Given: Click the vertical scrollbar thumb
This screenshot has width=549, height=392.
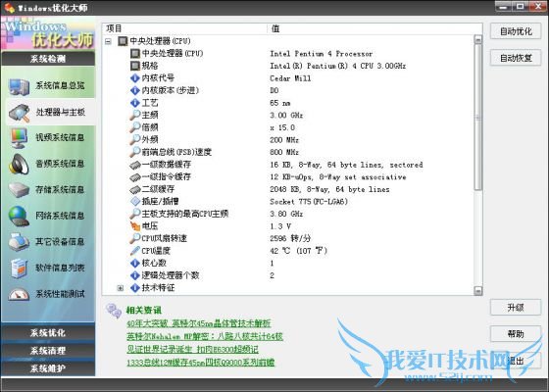Looking at the screenshot, I should [x=478, y=118].
